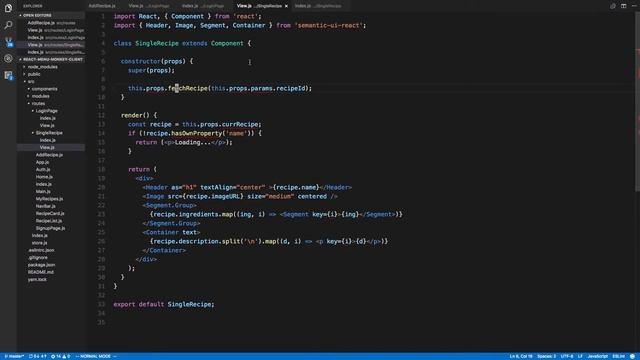Open App.js in the file tree
640x360 pixels.
click(x=42, y=162)
